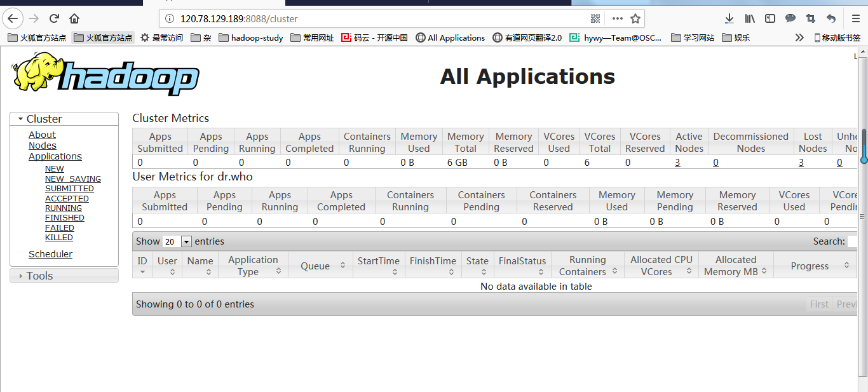Open the QR code icon in the address bar
Viewport: 868px width, 392px height.
point(595,18)
